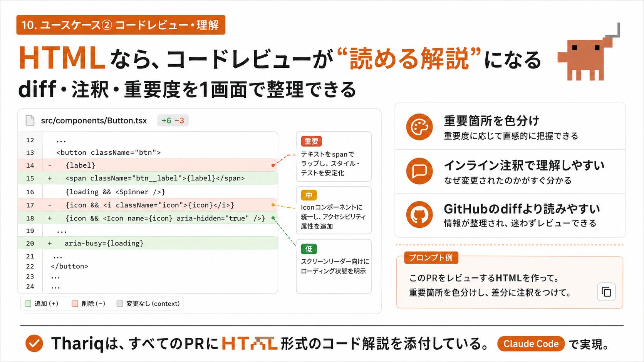Click the speech bubble icon for インライン注釈
This screenshot has height=362, width=644.
pos(419,171)
